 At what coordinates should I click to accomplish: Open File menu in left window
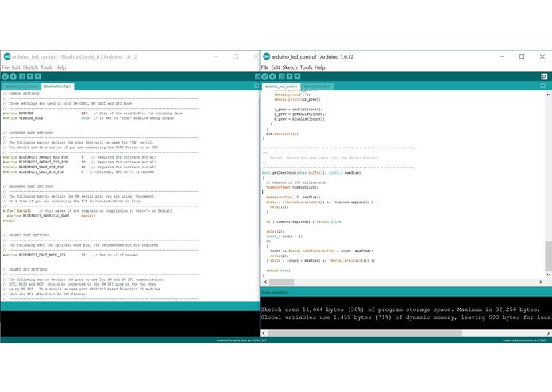[6, 67]
